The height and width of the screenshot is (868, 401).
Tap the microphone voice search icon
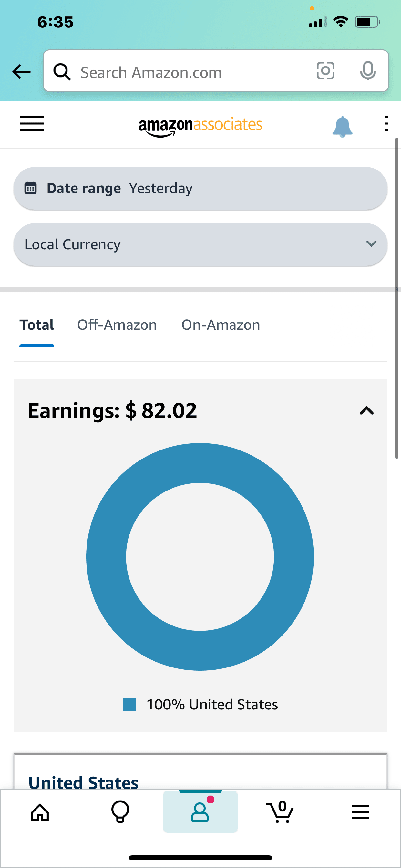(x=368, y=71)
